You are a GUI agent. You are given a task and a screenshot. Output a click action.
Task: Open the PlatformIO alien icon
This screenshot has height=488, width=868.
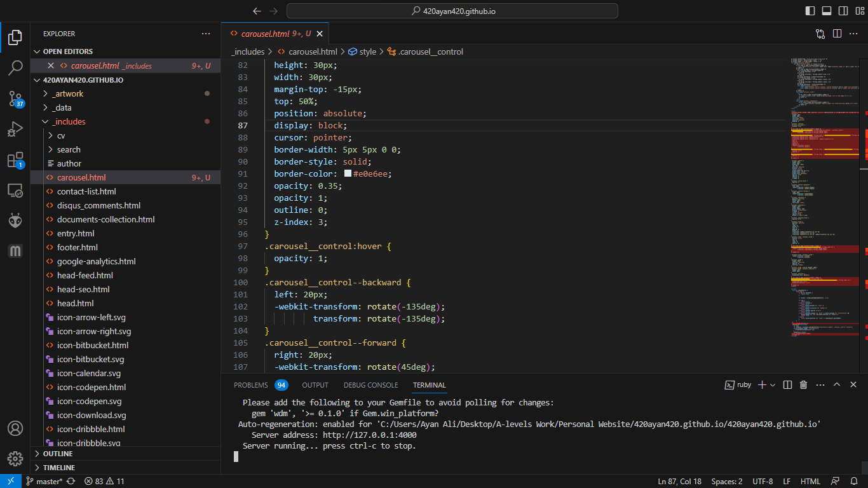click(x=15, y=220)
